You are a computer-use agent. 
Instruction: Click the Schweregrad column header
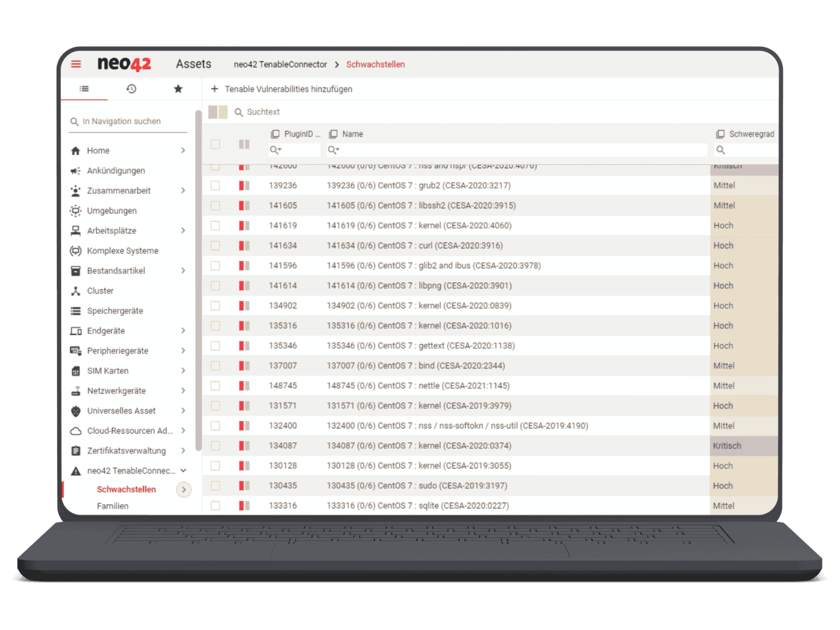point(752,134)
